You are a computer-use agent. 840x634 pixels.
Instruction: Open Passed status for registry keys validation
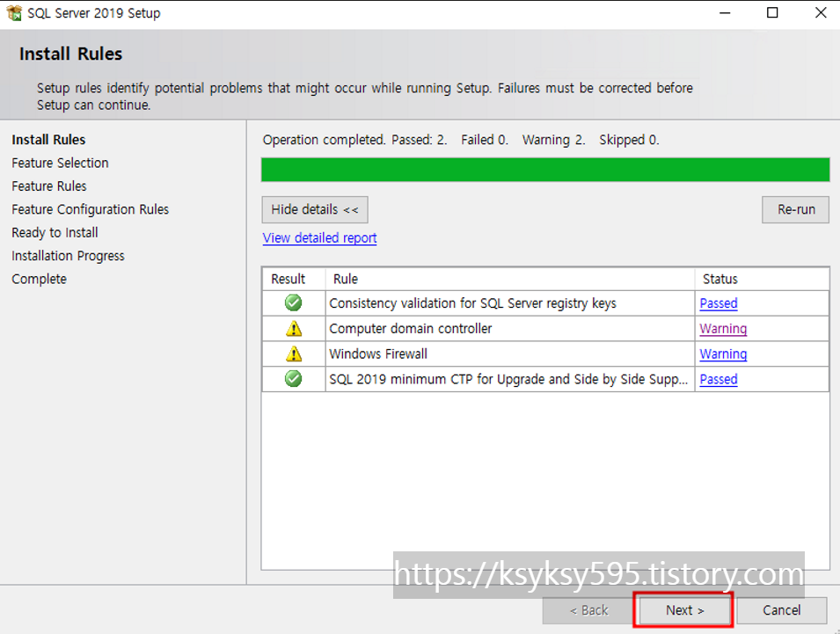tap(719, 303)
